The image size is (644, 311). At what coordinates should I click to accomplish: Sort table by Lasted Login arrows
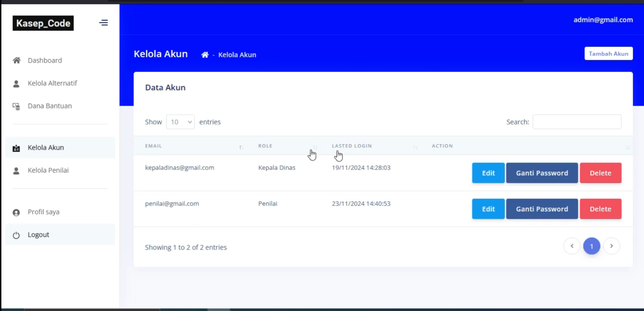(415, 147)
